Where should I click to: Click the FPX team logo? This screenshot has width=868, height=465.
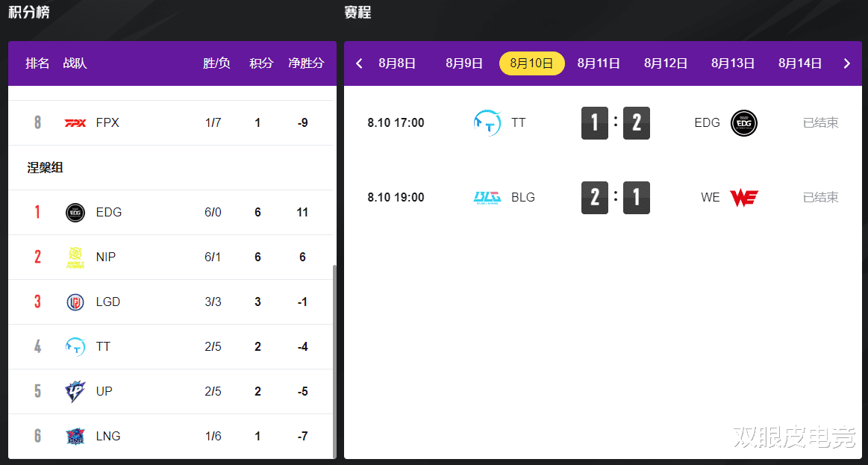(x=75, y=123)
